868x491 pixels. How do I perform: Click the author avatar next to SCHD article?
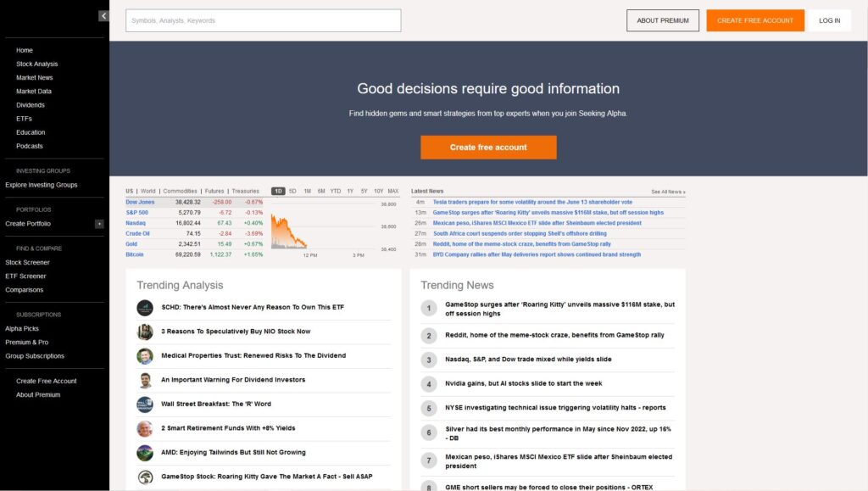point(144,308)
